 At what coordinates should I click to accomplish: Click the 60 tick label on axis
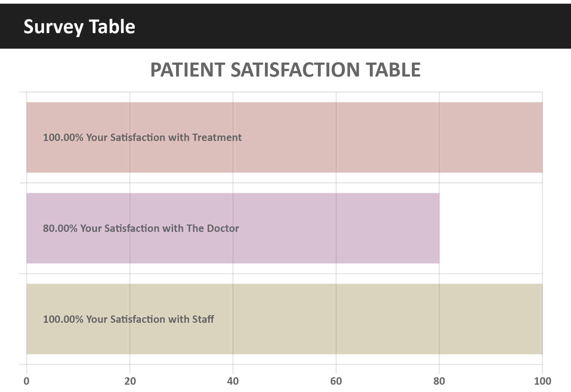coord(336,381)
